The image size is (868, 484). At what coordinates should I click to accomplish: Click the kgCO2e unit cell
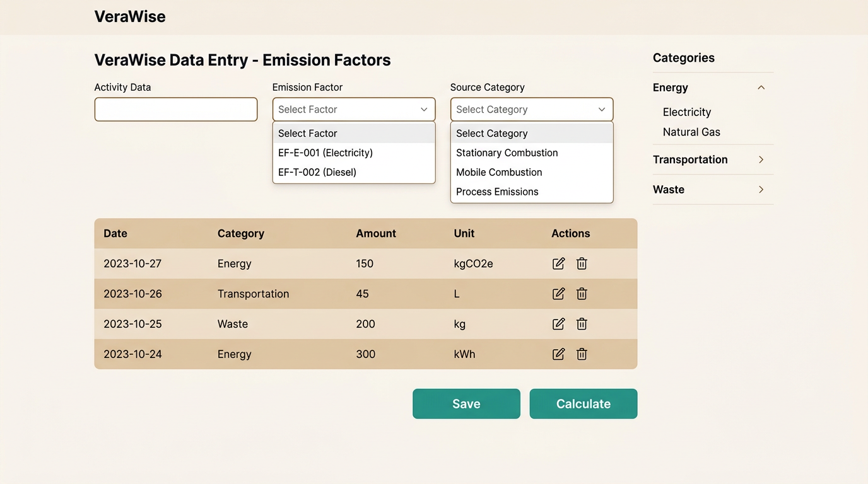click(x=474, y=263)
